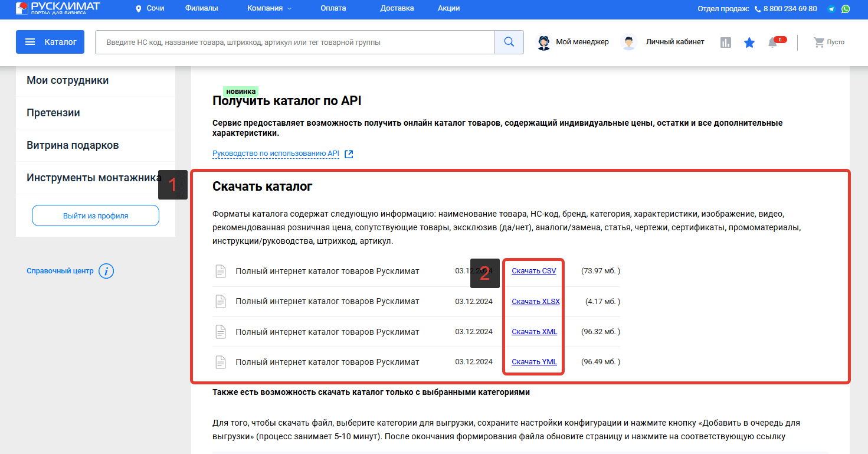868x454 pixels.
Task: Click the (96.32 мб.) file size text
Action: pos(601,332)
